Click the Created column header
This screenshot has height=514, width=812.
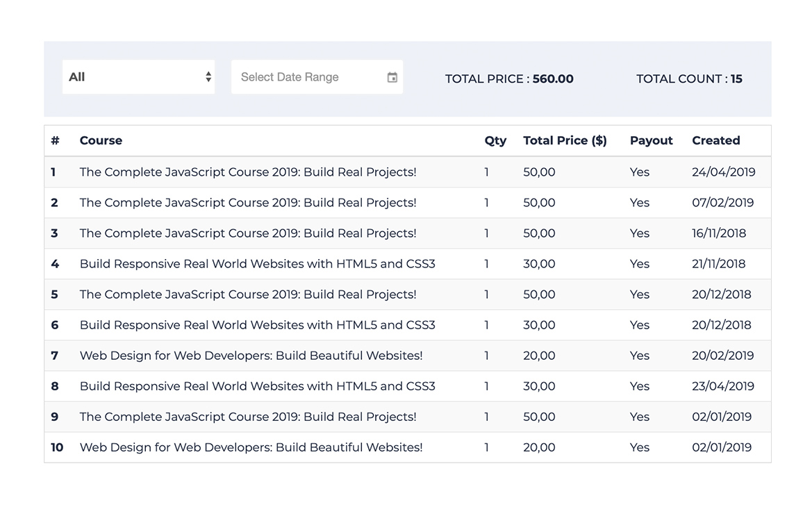click(x=715, y=140)
